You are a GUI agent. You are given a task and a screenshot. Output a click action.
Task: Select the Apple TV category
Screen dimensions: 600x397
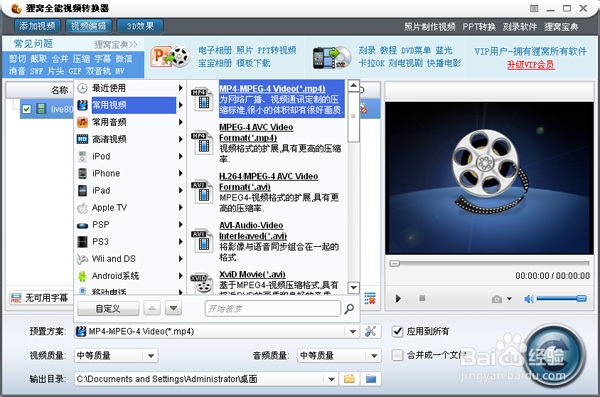[x=130, y=207]
